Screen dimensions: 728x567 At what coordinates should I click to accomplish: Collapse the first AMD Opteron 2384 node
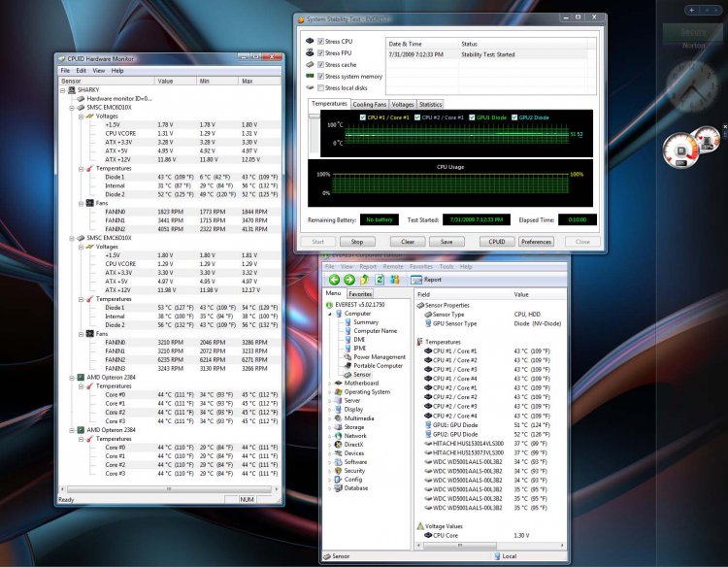(x=72, y=378)
